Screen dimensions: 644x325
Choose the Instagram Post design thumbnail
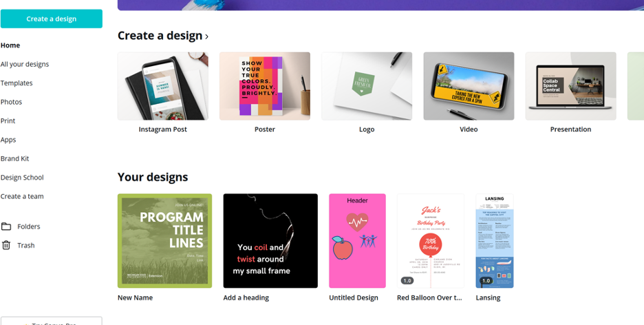[x=163, y=86]
